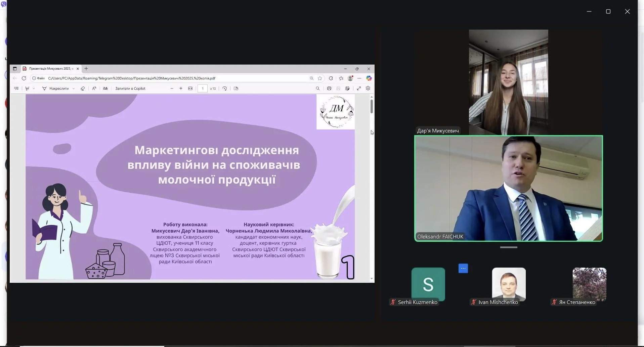The image size is (644, 347).
Task: Select Ivan Mishchenko participant photo
Action: (509, 284)
